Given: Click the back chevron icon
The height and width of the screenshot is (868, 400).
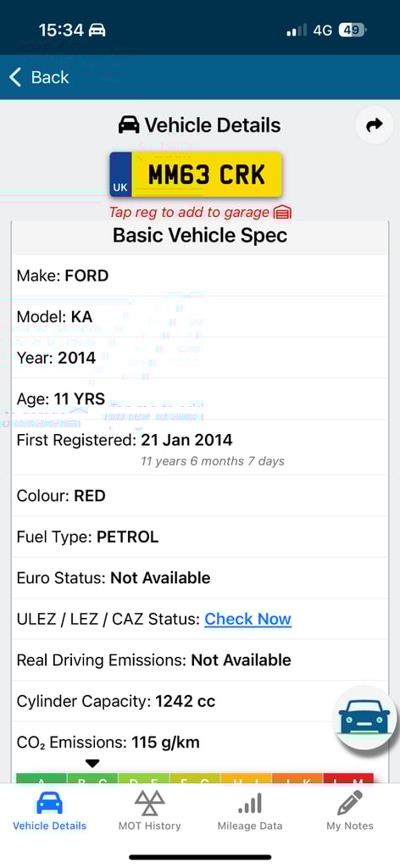Looking at the screenshot, I should click(15, 77).
